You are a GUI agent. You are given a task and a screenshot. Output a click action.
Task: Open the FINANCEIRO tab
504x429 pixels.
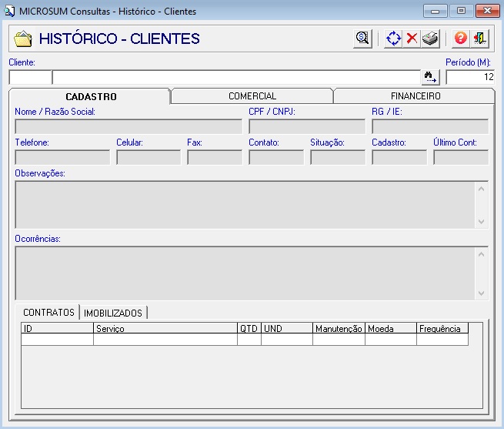tap(416, 96)
